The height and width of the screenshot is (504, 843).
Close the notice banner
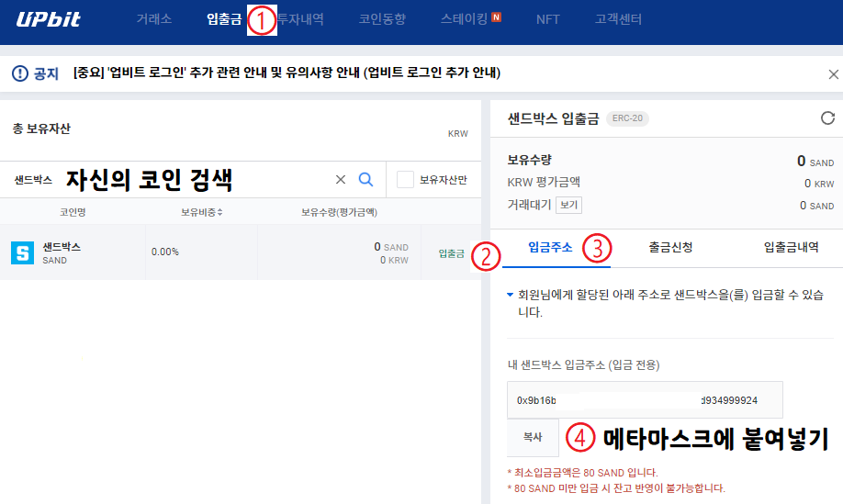tap(833, 74)
